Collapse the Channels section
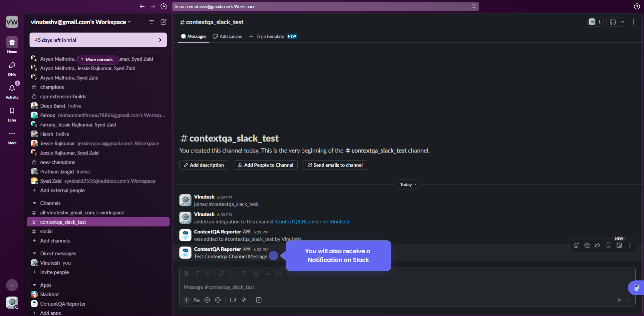644x316 pixels. pyautogui.click(x=34, y=203)
